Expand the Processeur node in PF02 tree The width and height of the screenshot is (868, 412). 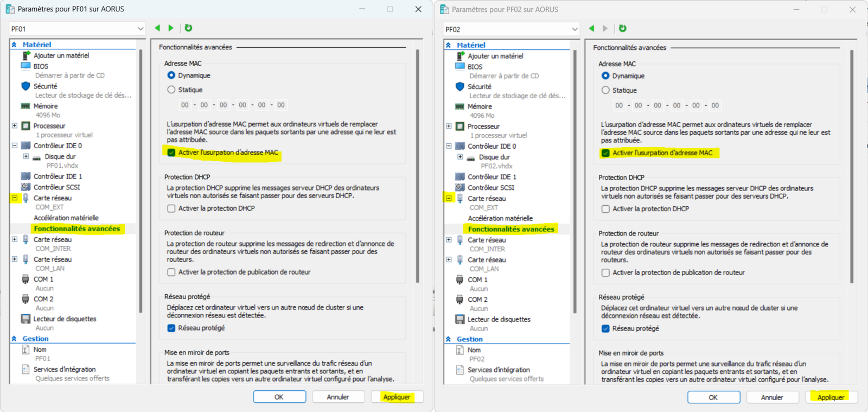449,126
